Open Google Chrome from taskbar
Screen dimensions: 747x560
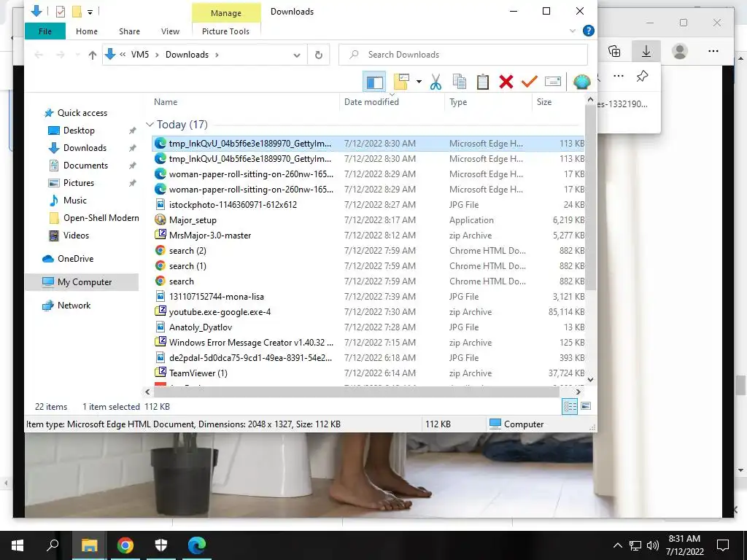point(125,545)
